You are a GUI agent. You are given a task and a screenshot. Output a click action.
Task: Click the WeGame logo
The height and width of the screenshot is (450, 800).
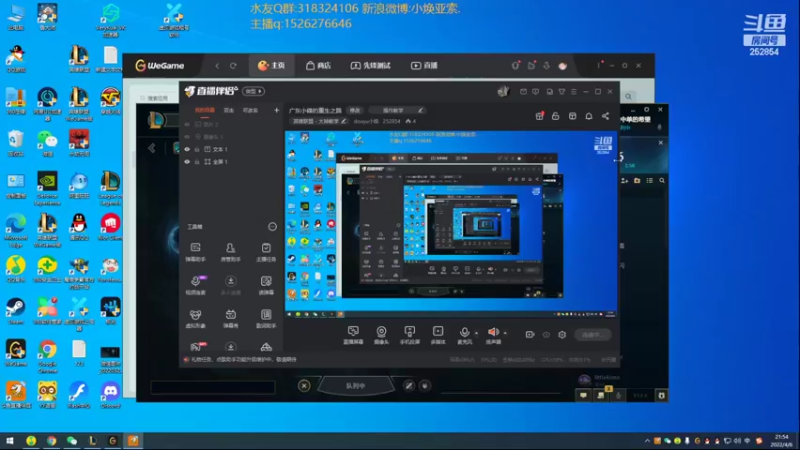(160, 65)
